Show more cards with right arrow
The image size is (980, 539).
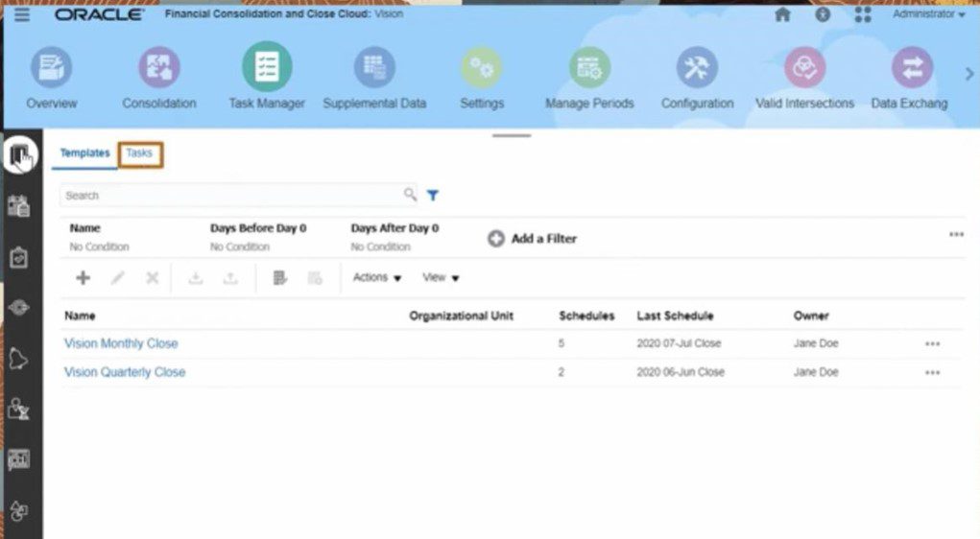[x=968, y=74]
